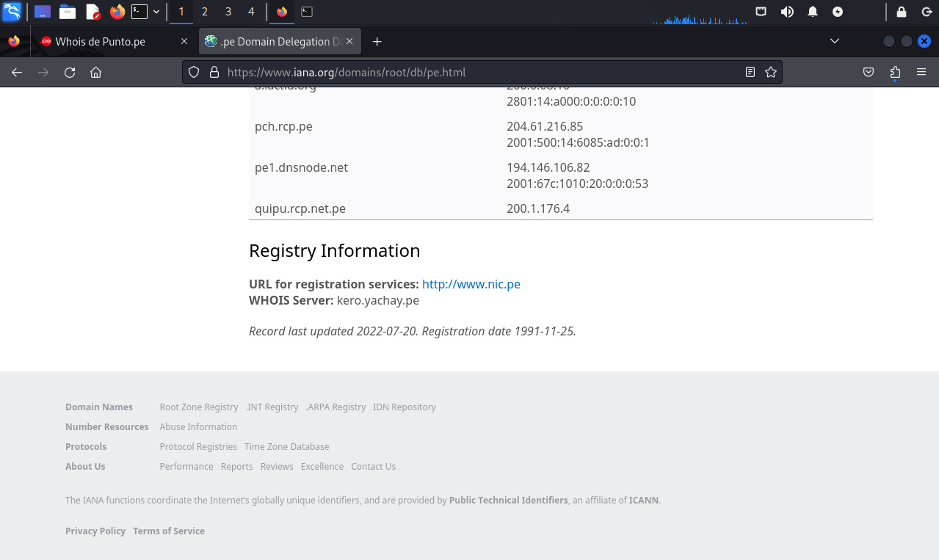Screen dimensions: 939x560
Task: Open a new browser tab
Action: click(377, 42)
